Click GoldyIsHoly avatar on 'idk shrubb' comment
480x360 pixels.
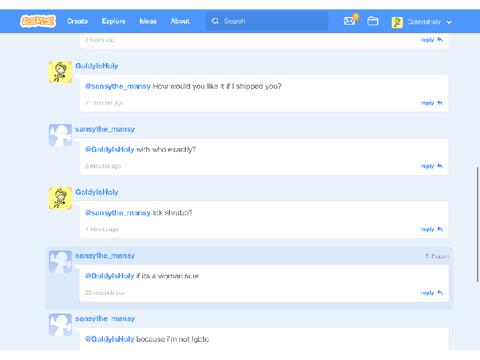(60, 198)
